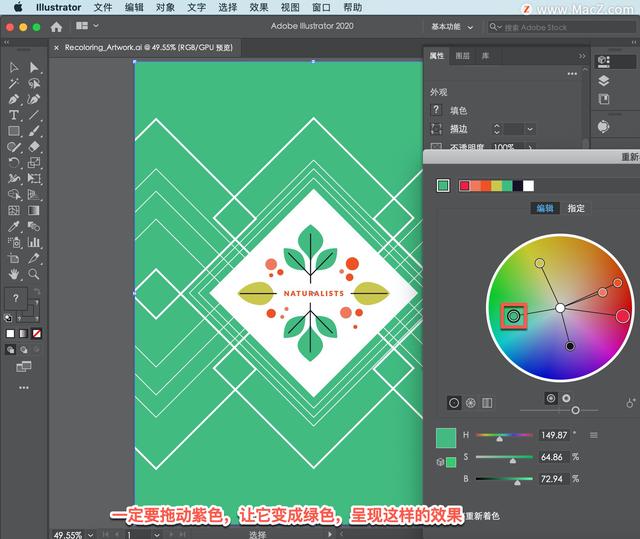Select the Free Transform tool
This screenshot has height=539, width=640.
(34, 179)
